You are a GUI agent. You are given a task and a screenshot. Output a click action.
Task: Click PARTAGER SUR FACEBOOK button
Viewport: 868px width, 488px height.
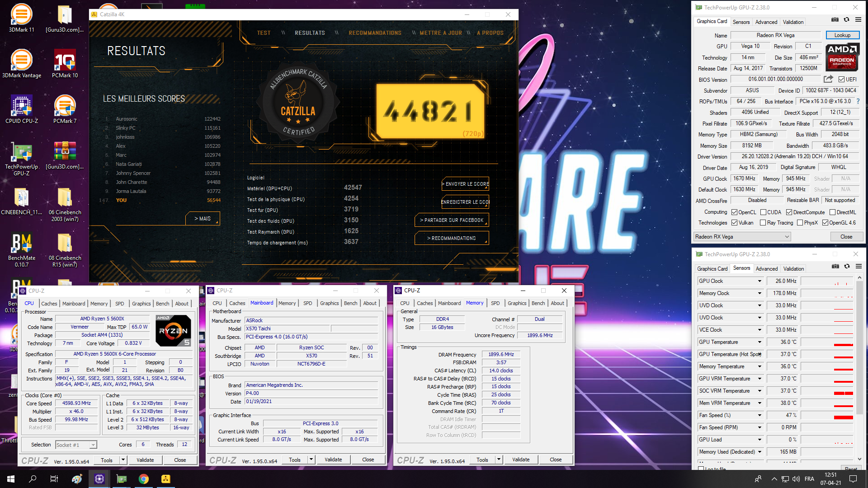pos(452,220)
